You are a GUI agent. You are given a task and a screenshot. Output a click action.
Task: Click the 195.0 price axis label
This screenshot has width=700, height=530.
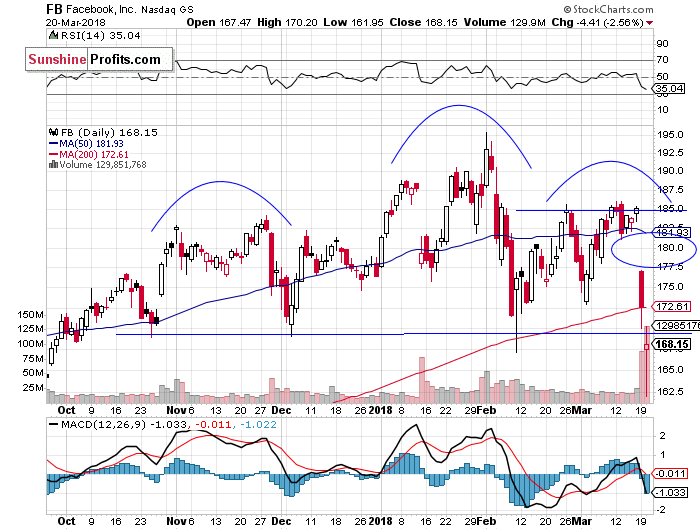tap(670, 134)
